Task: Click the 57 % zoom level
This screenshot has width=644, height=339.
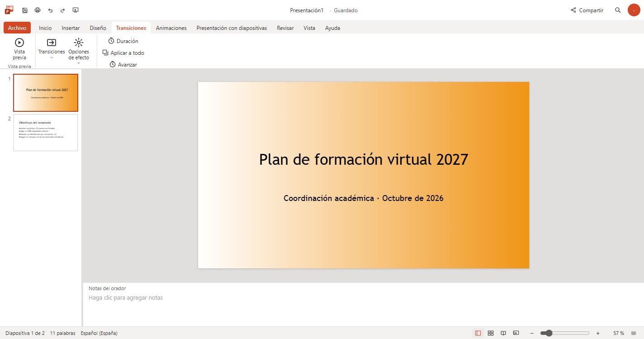Action: 619,333
